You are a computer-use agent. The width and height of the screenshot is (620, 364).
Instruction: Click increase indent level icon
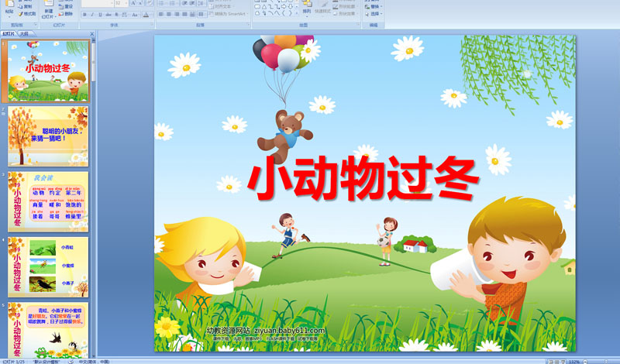(x=193, y=3)
